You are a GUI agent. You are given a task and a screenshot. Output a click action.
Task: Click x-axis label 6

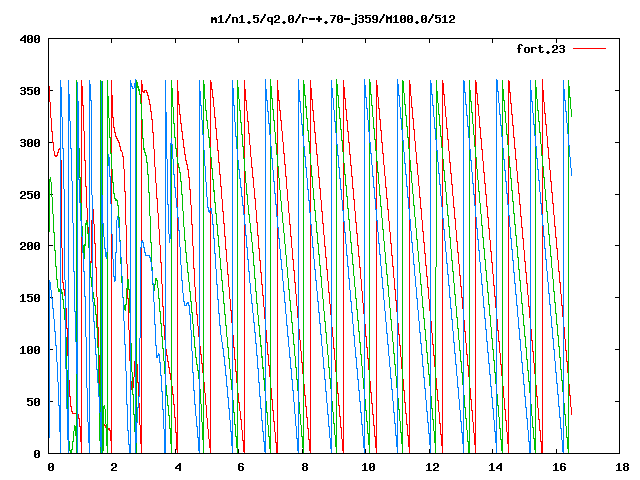(241, 467)
